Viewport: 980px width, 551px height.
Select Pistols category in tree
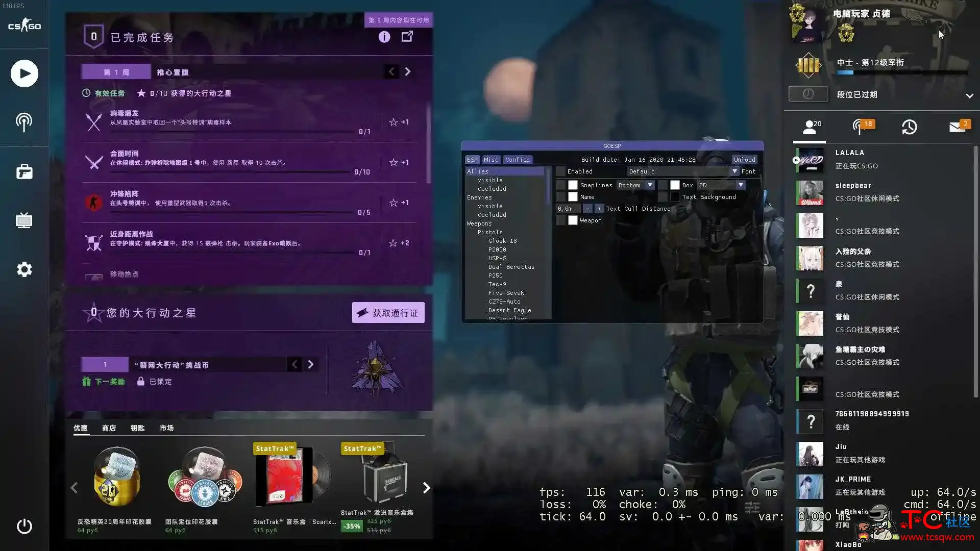pyautogui.click(x=490, y=232)
